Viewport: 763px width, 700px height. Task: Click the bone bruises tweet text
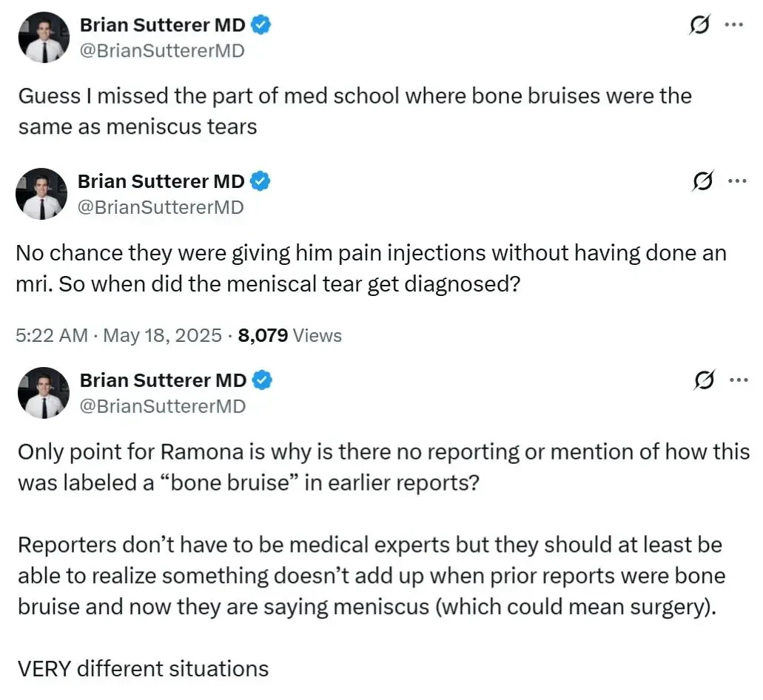click(355, 111)
